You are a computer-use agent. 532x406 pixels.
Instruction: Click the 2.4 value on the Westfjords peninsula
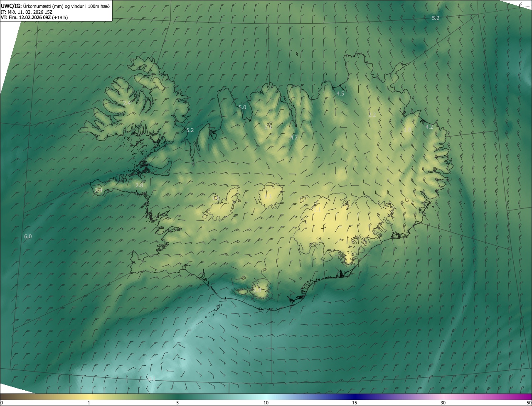click(x=127, y=103)
